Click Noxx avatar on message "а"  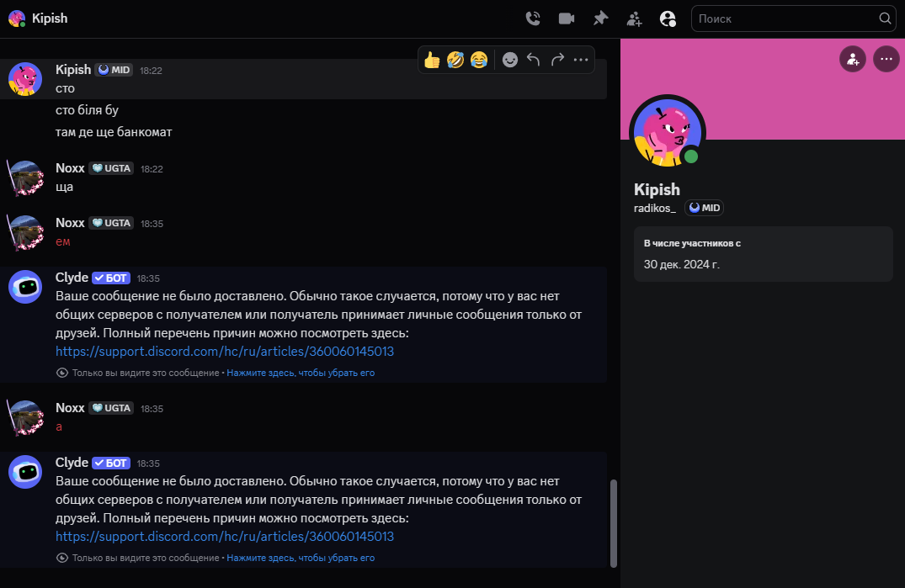[x=25, y=417]
